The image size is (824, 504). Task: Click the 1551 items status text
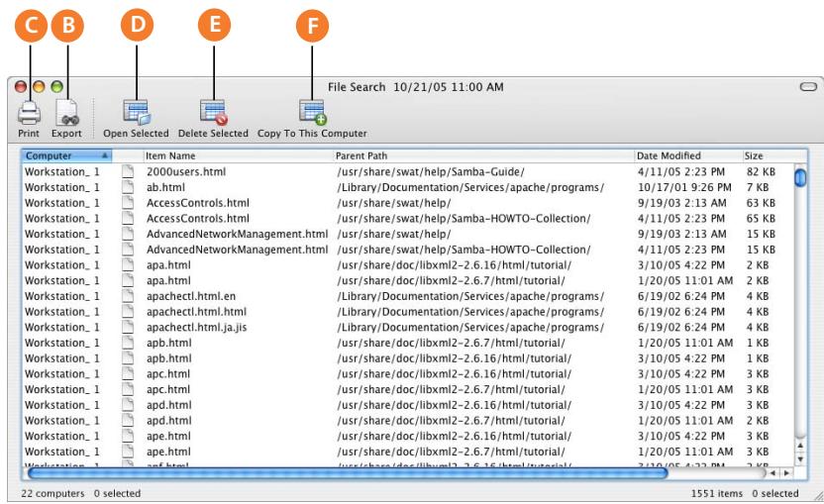pyautogui.click(x=717, y=493)
